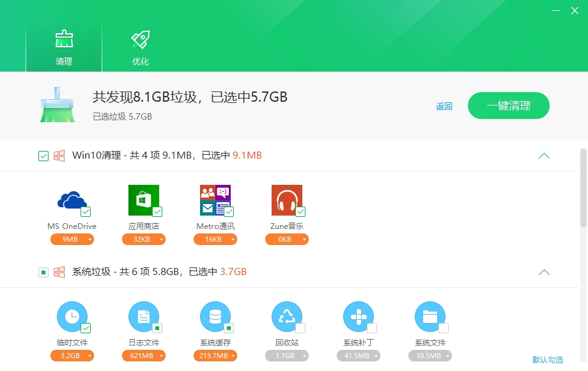Open the 213.7MB dropdown under 系统缓存
This screenshot has height=371, width=588.
pos(215,356)
